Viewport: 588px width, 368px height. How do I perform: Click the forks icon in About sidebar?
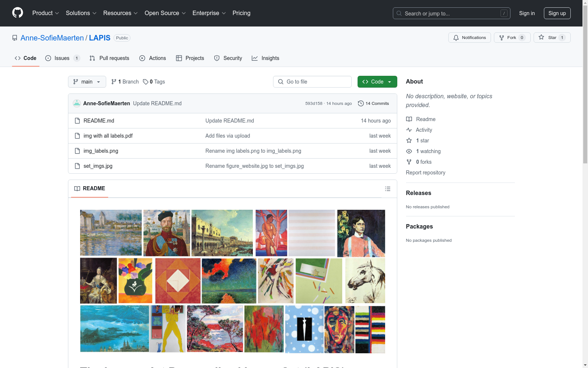click(x=409, y=162)
